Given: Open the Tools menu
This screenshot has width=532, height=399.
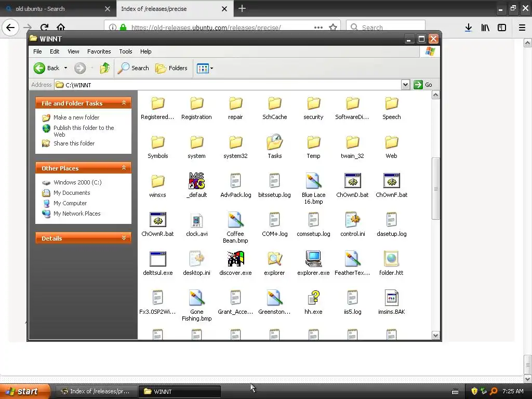Looking at the screenshot, I should coord(126,51).
